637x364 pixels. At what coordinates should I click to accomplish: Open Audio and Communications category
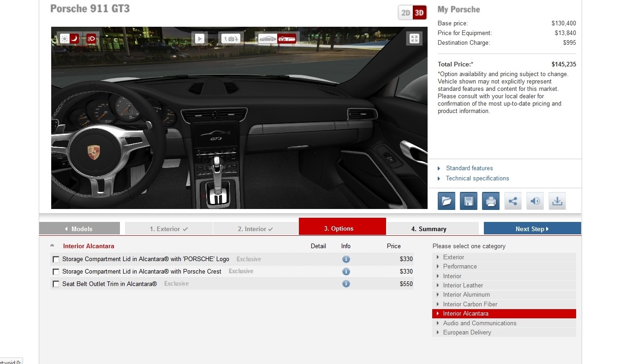click(504, 323)
